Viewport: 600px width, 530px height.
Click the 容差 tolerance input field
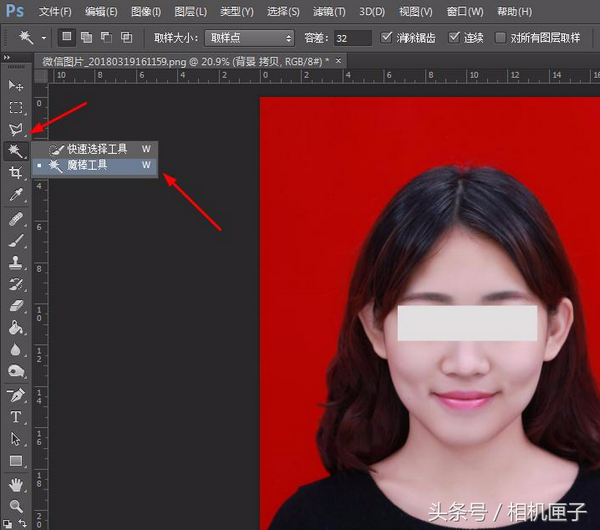pyautogui.click(x=352, y=38)
